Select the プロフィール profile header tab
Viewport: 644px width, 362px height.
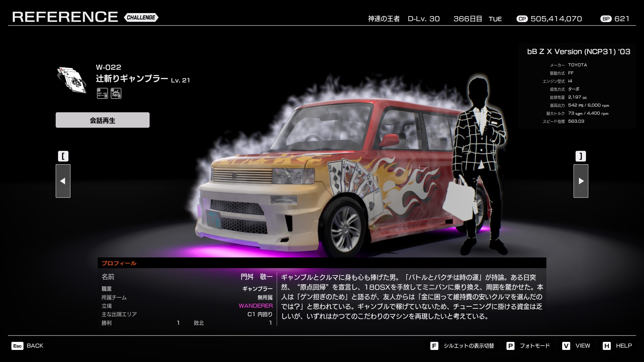point(119,263)
